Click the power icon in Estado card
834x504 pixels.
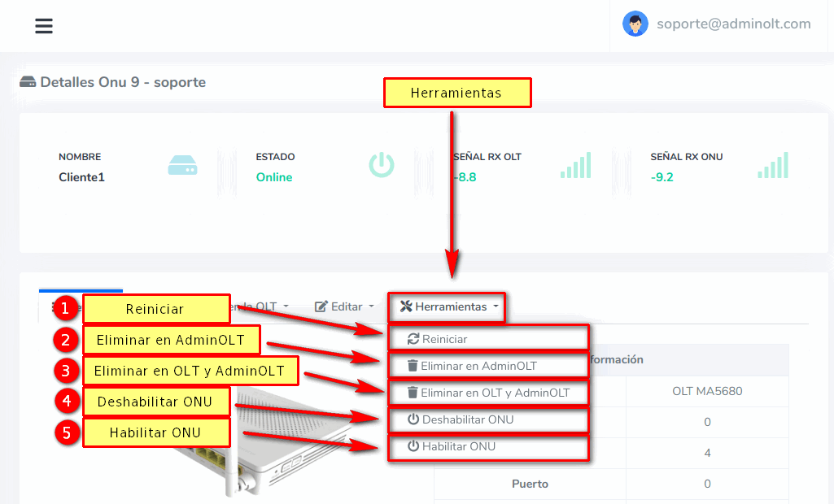coord(381,165)
